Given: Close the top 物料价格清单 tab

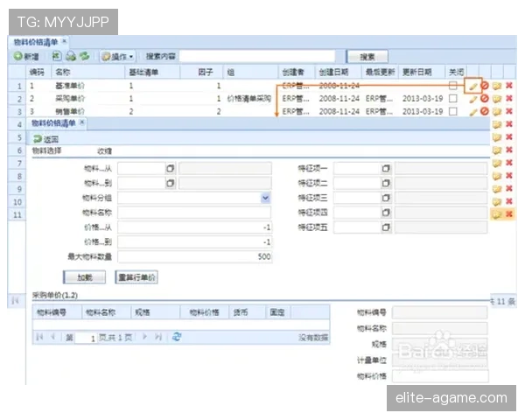Looking at the screenshot, I should coord(64,41).
